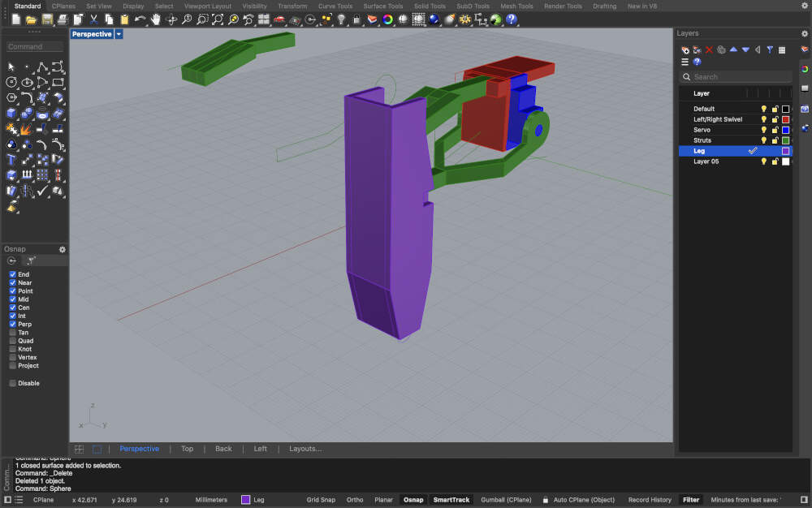Cut selection with the scissors icon
The width and height of the screenshot is (812, 508).
pyautogui.click(x=93, y=19)
